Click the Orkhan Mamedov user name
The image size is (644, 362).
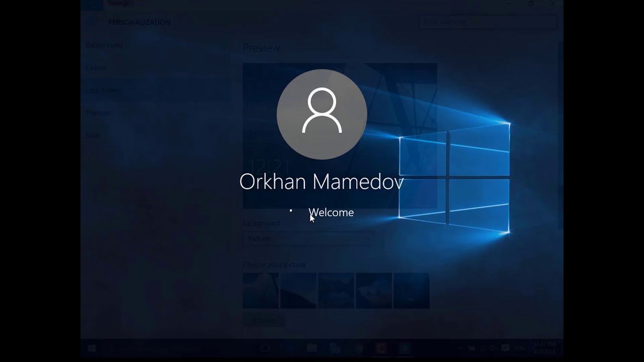point(321,182)
